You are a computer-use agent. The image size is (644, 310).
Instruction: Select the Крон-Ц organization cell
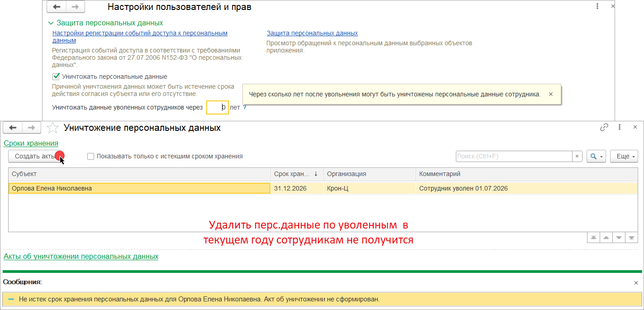369,188
